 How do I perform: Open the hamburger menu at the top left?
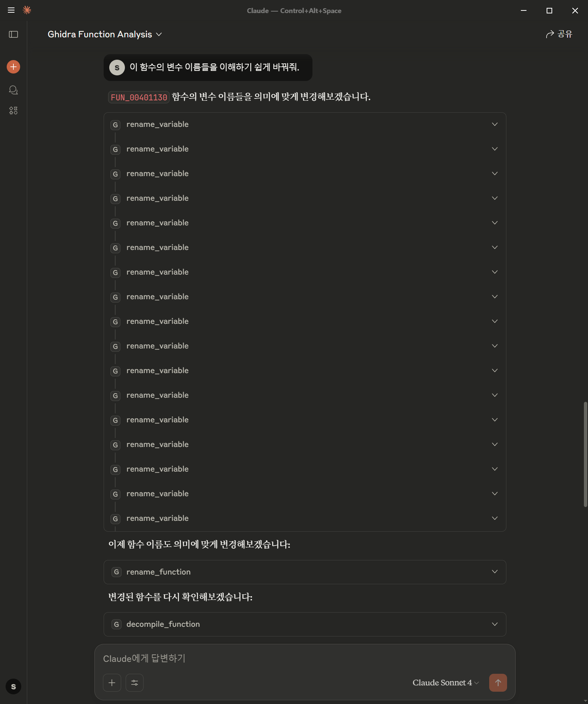click(x=11, y=10)
